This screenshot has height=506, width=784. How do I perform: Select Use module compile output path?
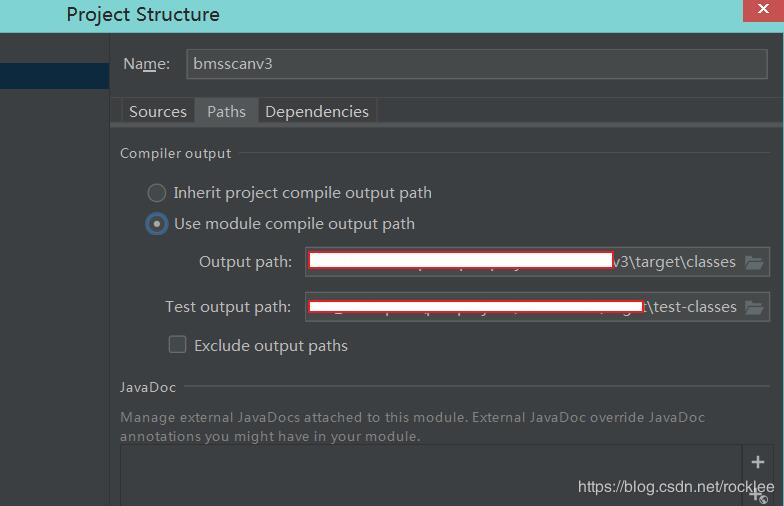(x=157, y=224)
